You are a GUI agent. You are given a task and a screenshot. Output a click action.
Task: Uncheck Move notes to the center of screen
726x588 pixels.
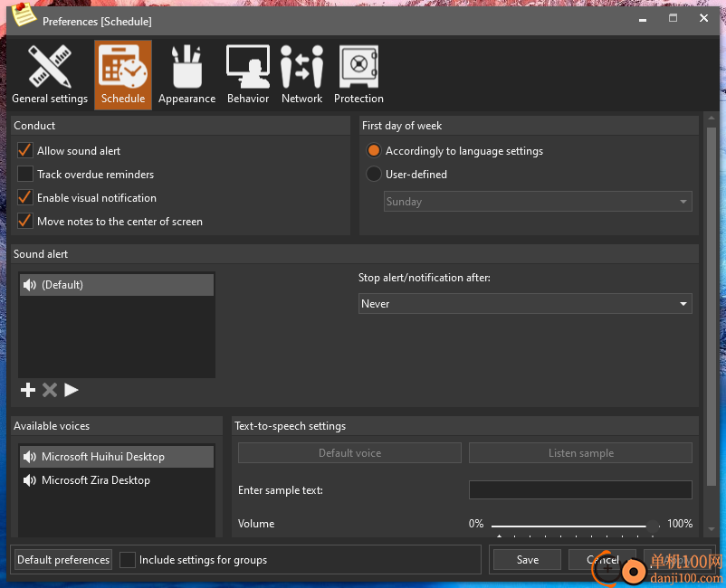pyautogui.click(x=25, y=221)
